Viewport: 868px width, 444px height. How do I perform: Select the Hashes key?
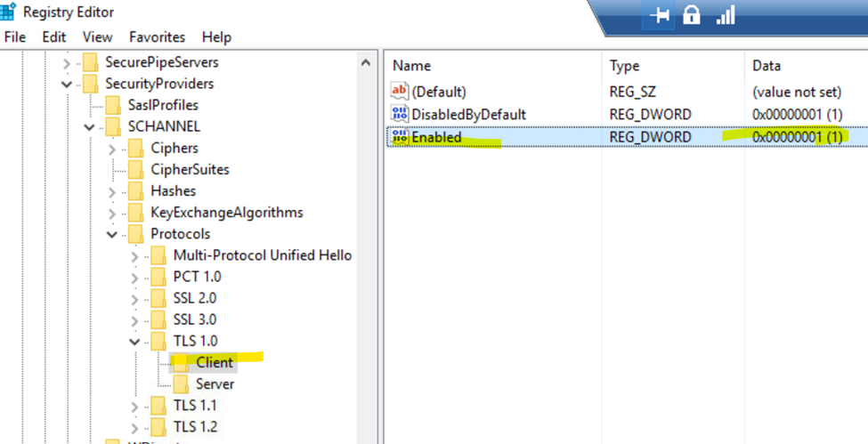(x=174, y=190)
